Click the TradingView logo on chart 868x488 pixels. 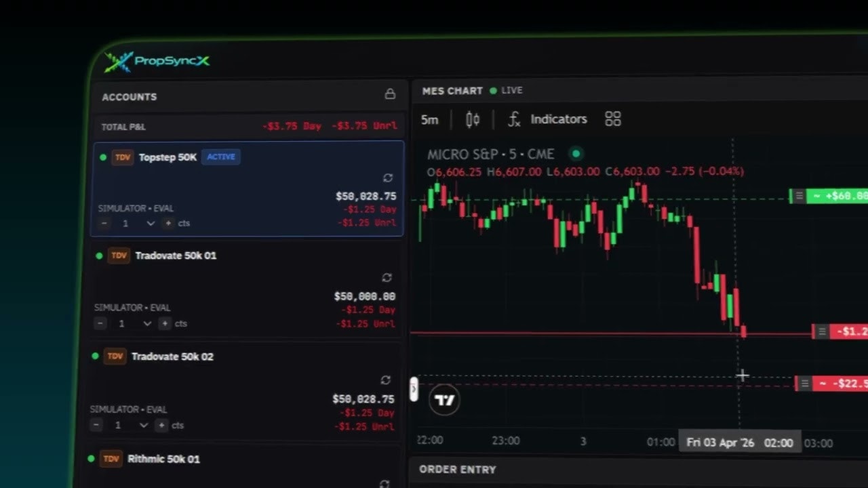[445, 400]
